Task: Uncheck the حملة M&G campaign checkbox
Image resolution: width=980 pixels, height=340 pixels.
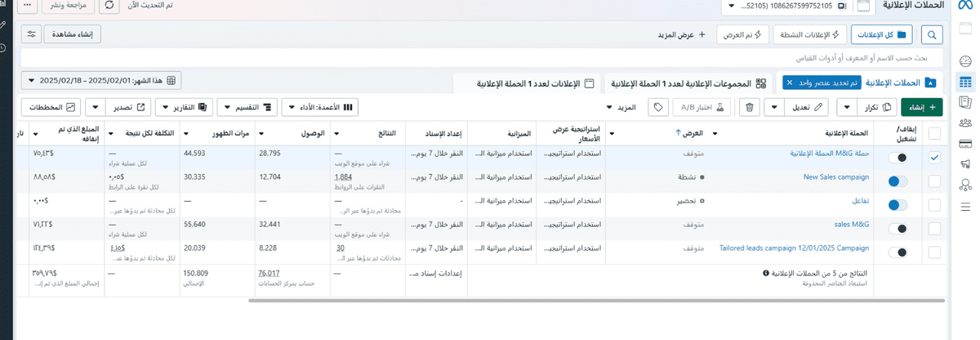Action: click(934, 157)
